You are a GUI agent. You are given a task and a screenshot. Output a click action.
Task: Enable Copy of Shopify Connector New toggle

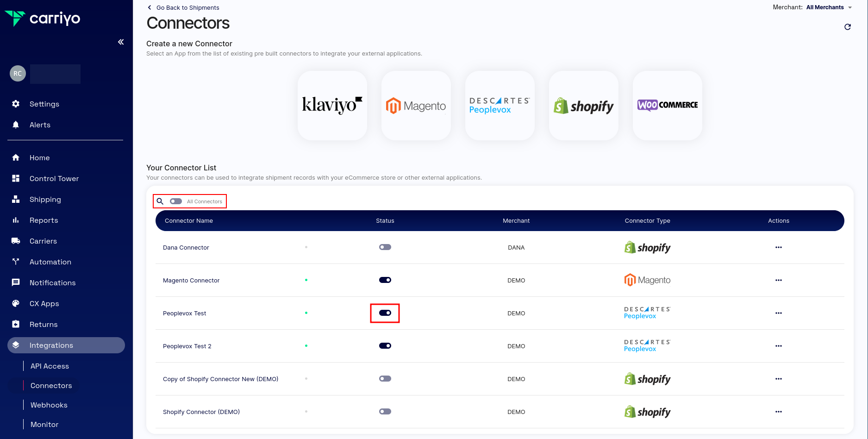click(385, 379)
